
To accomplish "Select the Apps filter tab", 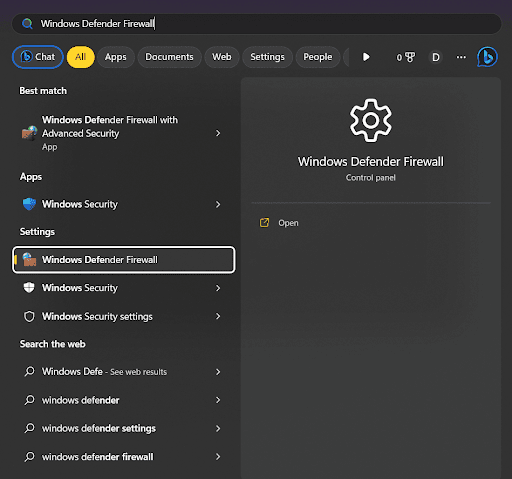I will [116, 57].
